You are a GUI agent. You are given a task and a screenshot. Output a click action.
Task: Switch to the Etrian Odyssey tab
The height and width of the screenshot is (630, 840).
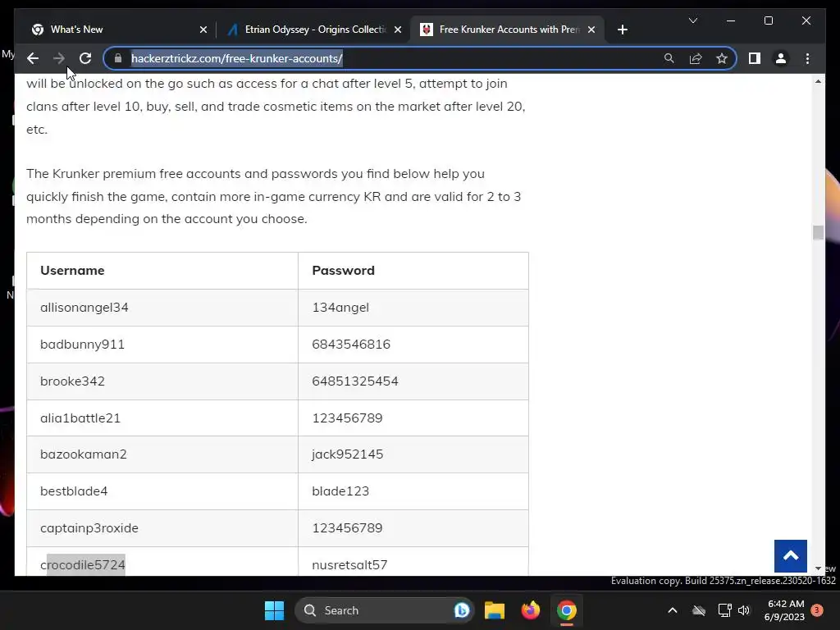(x=315, y=30)
